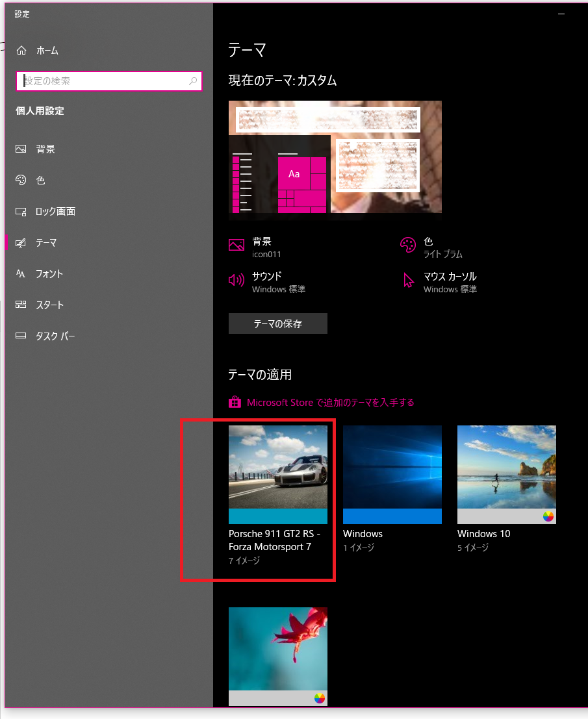The image size is (588, 719).
Task: Open マウス カーソル Windows 標準 setting
Action: 439,283
